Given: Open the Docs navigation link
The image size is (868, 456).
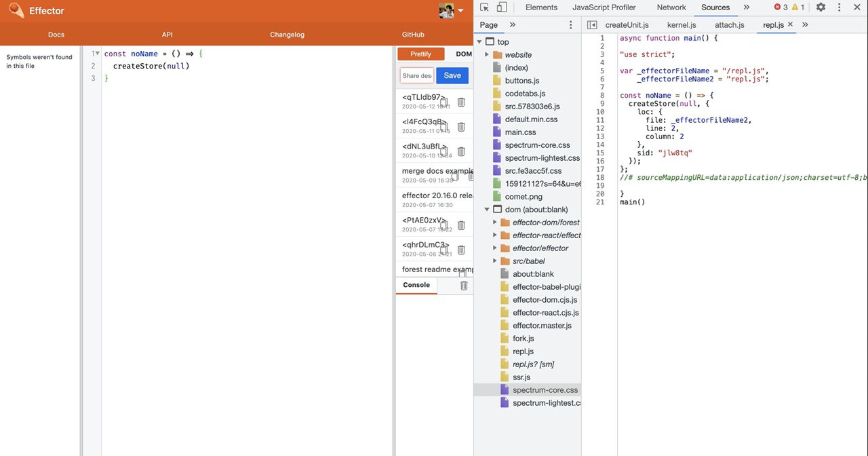Looking at the screenshot, I should (x=56, y=35).
